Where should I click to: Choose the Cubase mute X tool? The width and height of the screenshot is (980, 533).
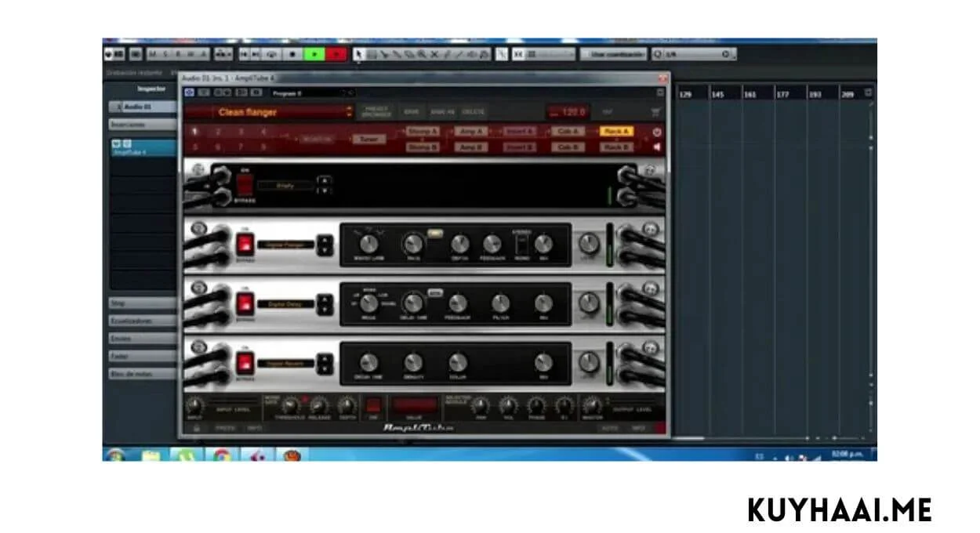click(434, 54)
